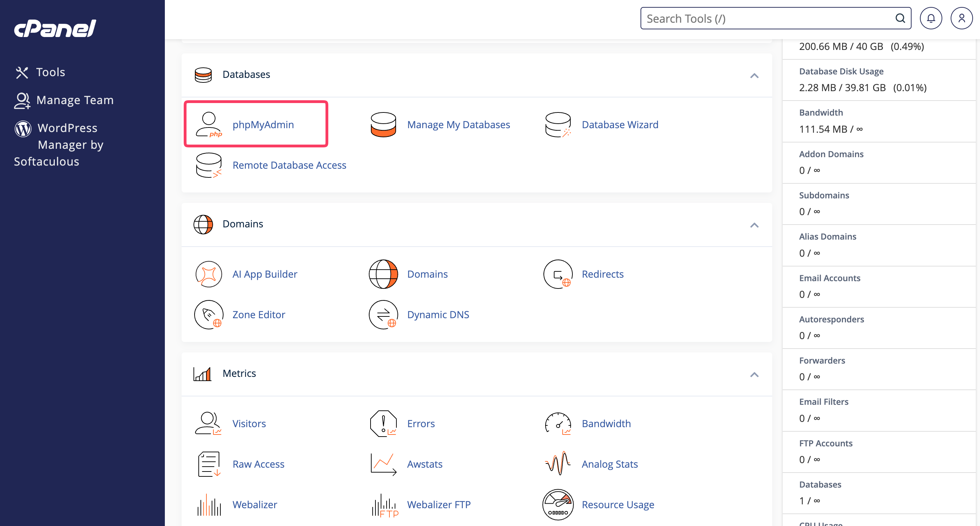Open notifications bell icon
Image resolution: width=980 pixels, height=526 pixels.
[931, 18]
